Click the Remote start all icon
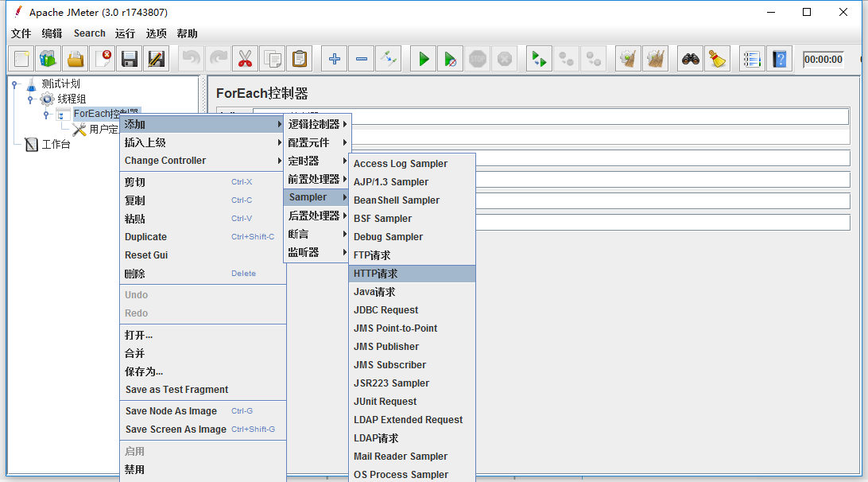868x482 pixels. pos(539,59)
